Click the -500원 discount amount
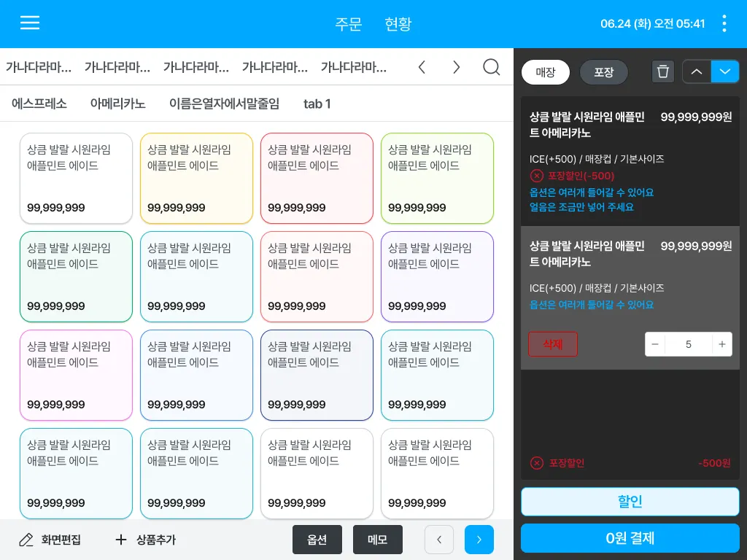This screenshot has height=560, width=747. coord(714,463)
